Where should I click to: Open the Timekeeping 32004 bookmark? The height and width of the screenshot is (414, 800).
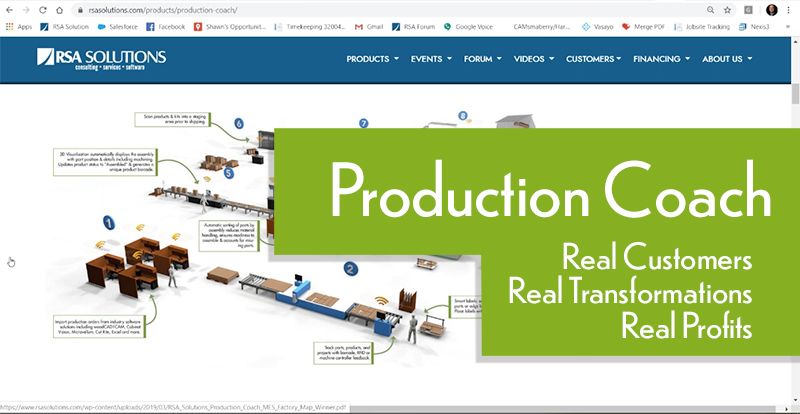tap(310, 27)
